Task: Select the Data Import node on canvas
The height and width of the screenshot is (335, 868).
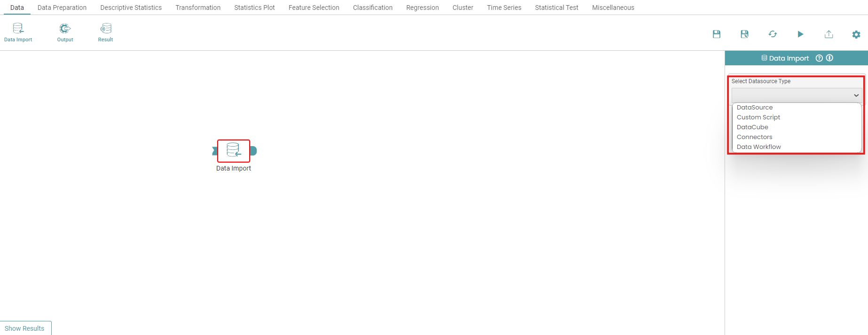Action: click(x=233, y=151)
